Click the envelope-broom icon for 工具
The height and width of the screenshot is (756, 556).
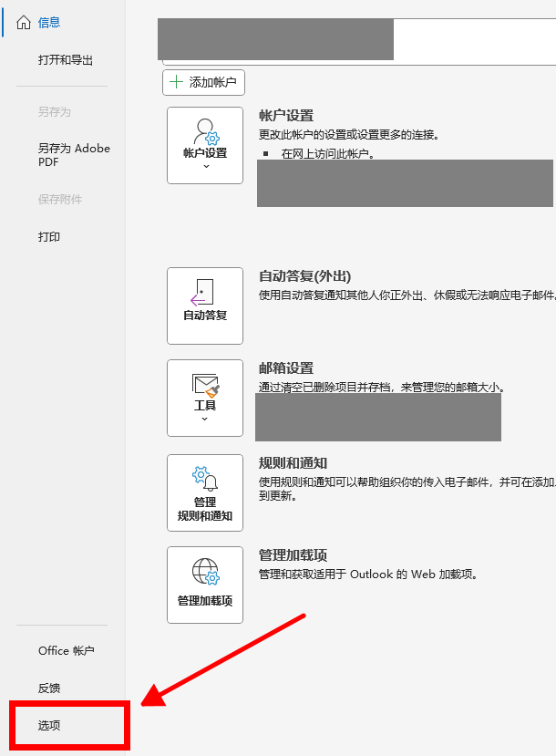[x=205, y=384]
